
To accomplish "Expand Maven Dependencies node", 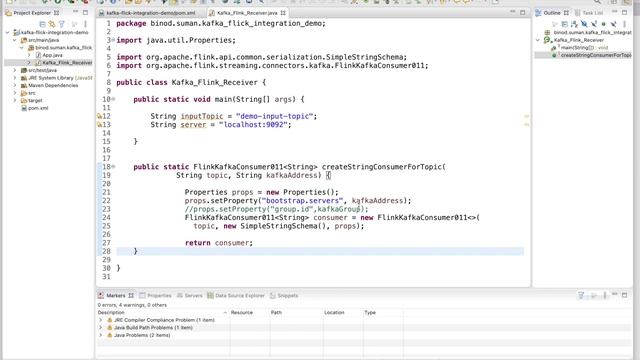I will [x=15, y=85].
